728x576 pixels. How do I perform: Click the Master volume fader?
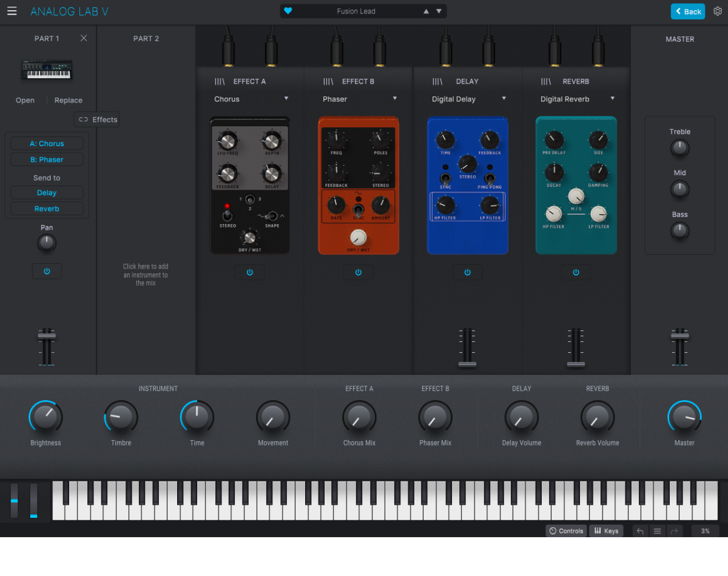click(679, 335)
